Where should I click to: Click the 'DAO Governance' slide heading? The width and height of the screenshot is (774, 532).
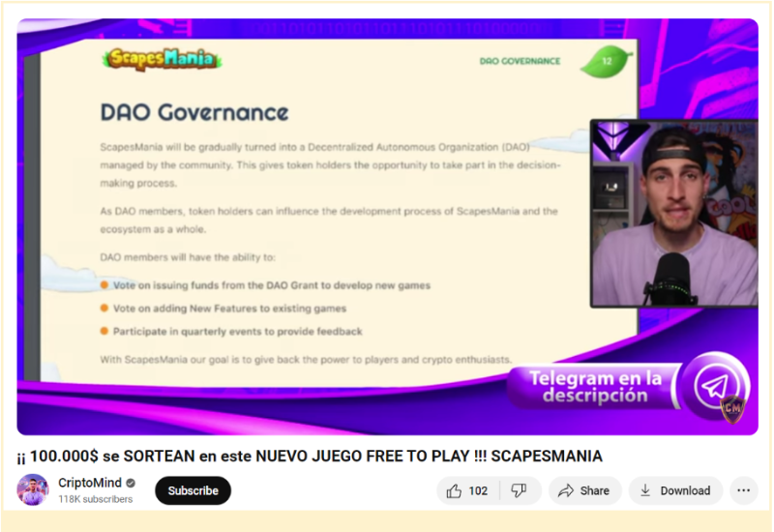[x=194, y=112]
